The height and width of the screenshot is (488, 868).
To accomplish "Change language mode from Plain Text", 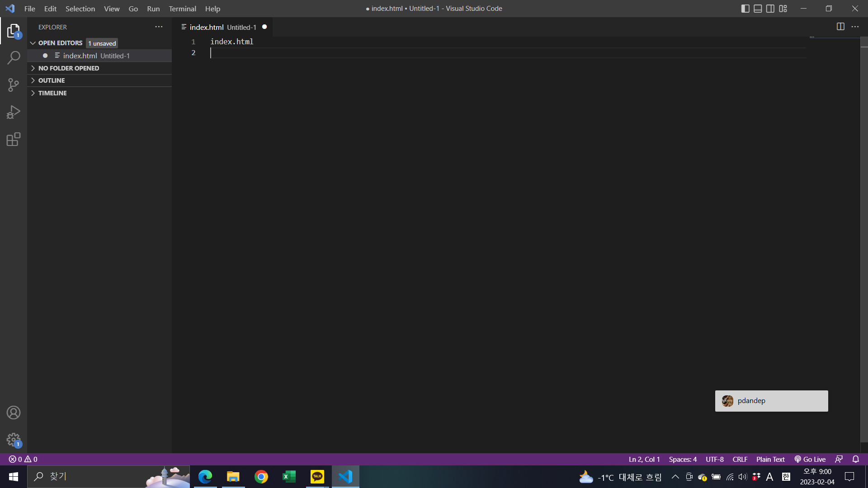I will point(770,459).
